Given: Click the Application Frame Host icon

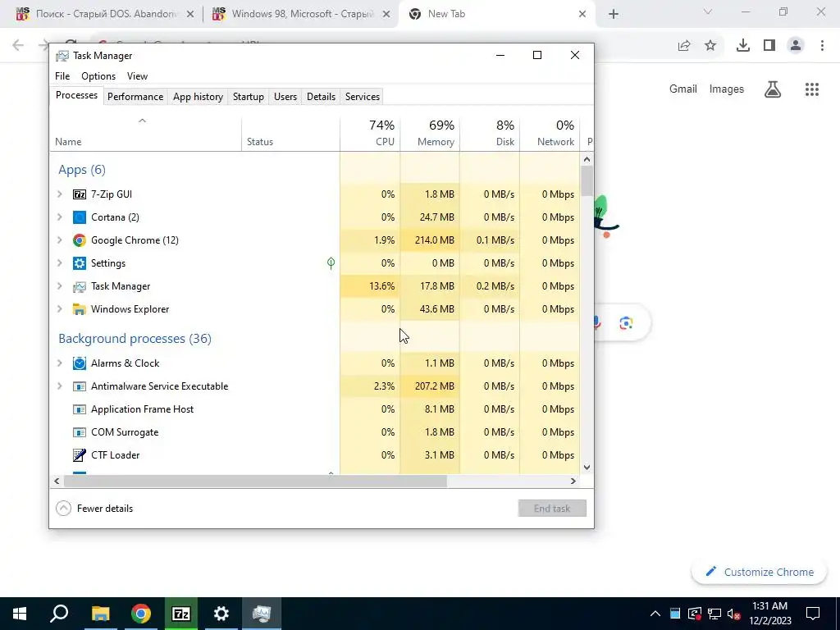Looking at the screenshot, I should click(x=80, y=409).
